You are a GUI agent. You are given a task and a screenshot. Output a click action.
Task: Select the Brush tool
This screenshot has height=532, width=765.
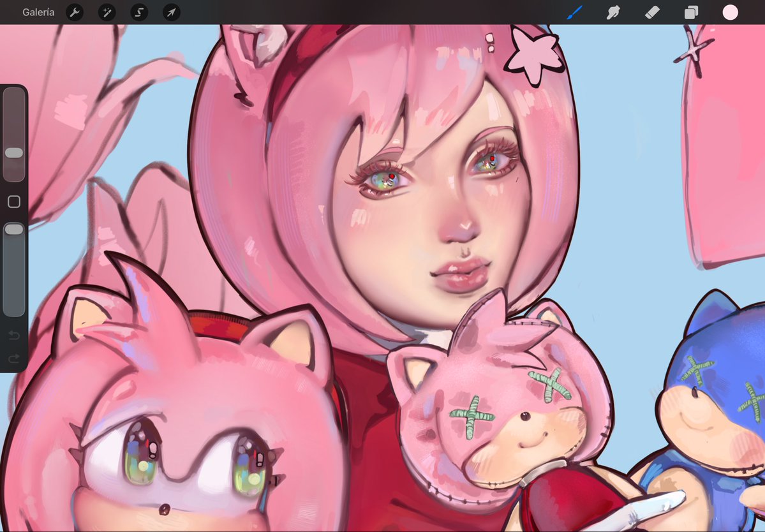pos(575,12)
